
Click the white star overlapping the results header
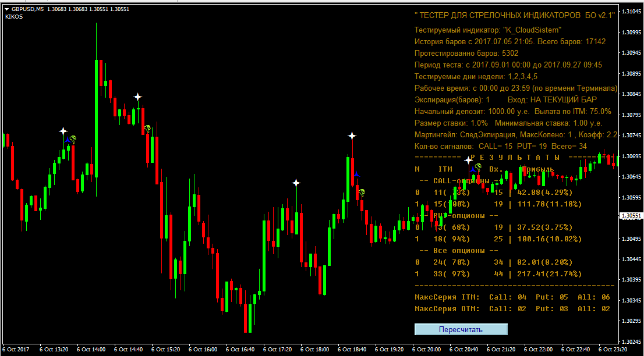(x=468, y=159)
